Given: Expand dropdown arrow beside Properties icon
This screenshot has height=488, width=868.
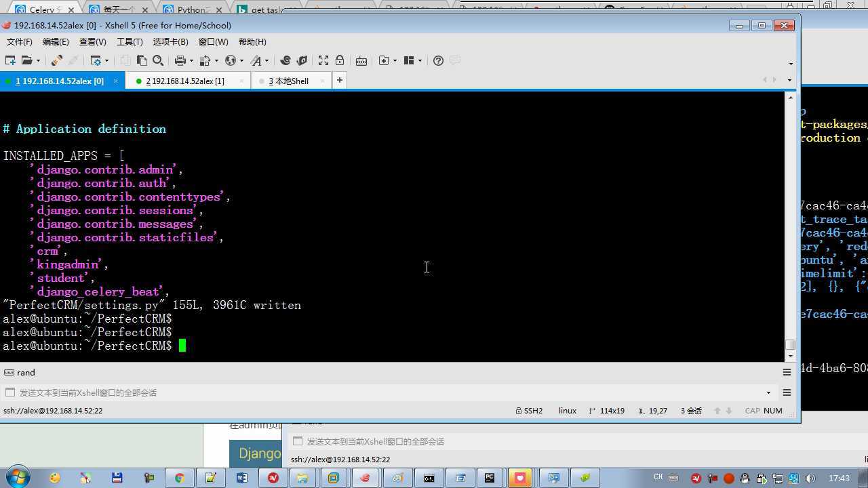Looking at the screenshot, I should tap(106, 61).
